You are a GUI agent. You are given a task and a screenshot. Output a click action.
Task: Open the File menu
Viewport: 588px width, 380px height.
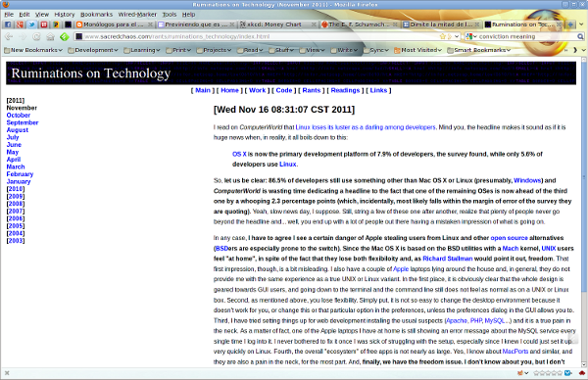click(9, 15)
